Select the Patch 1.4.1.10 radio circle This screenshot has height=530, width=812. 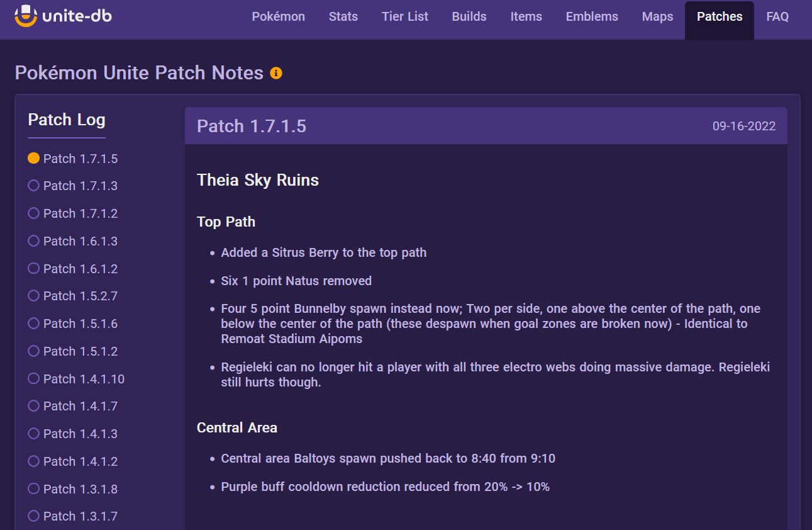tap(34, 379)
